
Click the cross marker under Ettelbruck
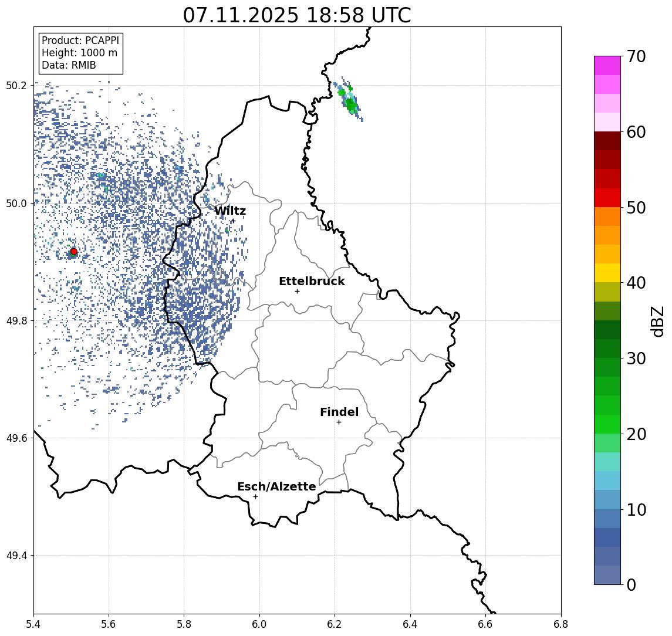[x=297, y=292]
